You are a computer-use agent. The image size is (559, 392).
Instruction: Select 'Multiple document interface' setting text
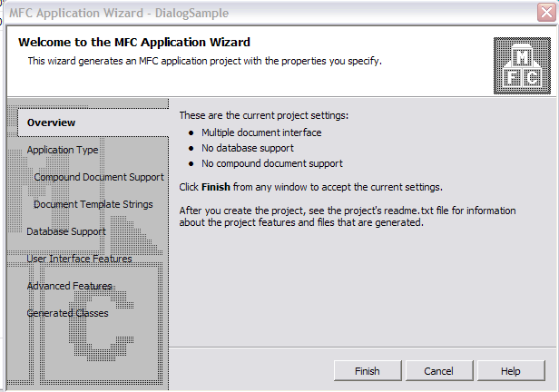tap(261, 132)
